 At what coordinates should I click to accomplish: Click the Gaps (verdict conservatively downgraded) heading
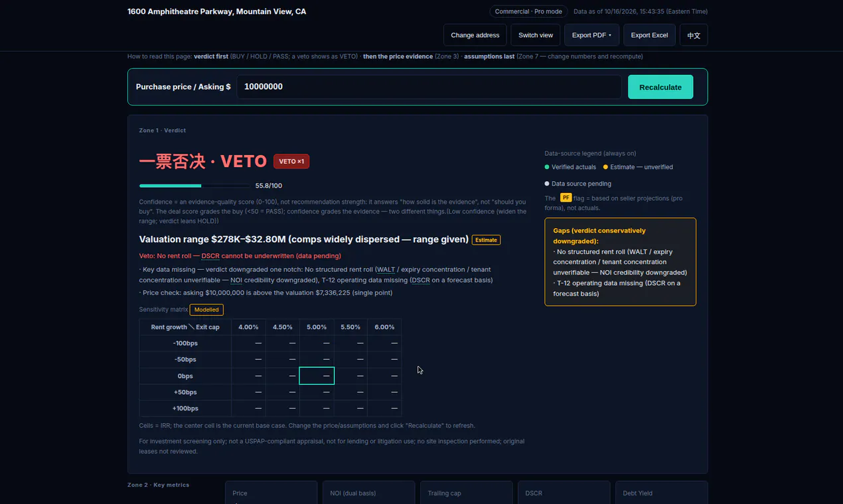599,236
